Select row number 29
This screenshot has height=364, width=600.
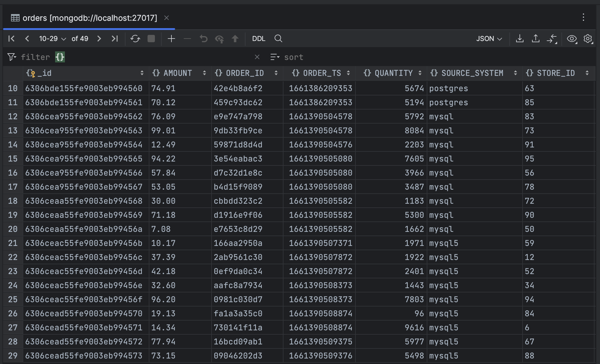click(x=13, y=356)
